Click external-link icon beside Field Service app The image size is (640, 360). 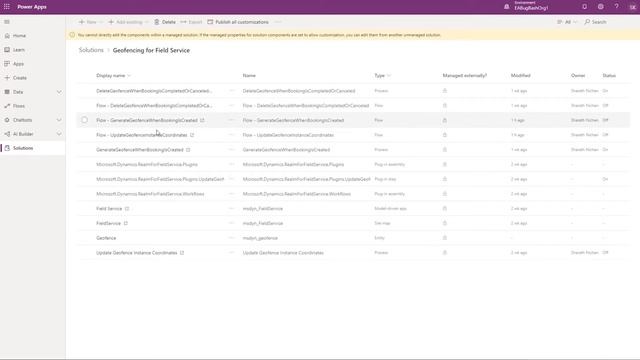(x=127, y=209)
